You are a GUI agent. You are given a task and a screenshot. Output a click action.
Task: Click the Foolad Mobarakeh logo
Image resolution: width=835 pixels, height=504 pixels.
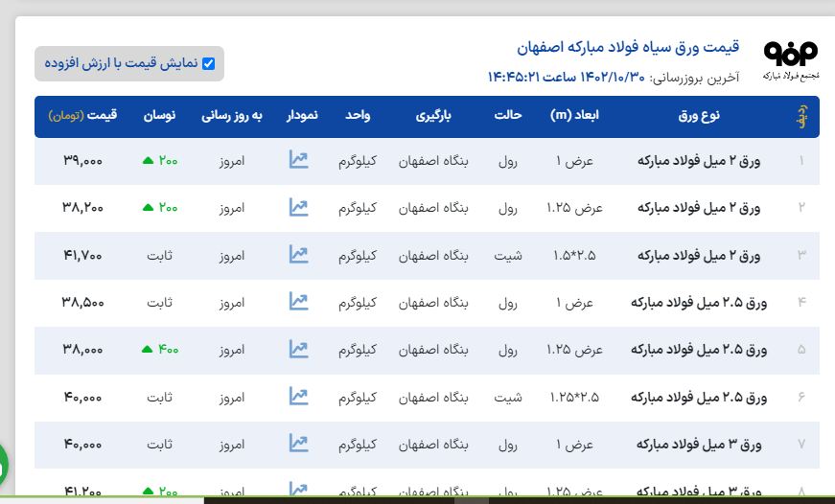pyautogui.click(x=790, y=59)
